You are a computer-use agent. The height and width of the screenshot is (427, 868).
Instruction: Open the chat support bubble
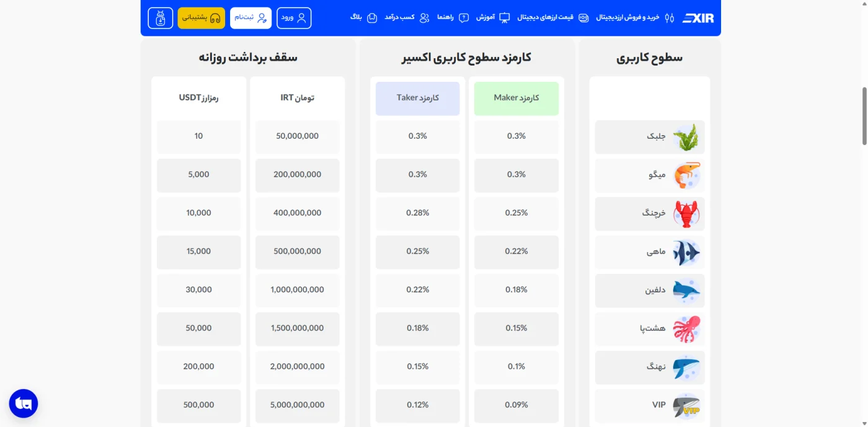24,403
